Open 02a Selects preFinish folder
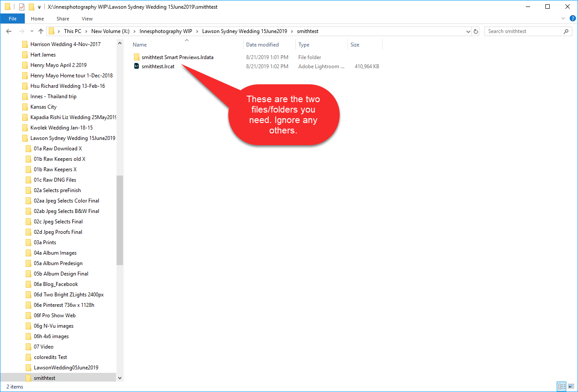 (x=57, y=190)
